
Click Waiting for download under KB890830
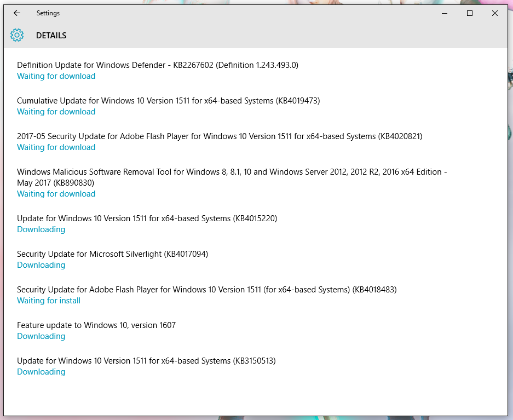(x=56, y=194)
